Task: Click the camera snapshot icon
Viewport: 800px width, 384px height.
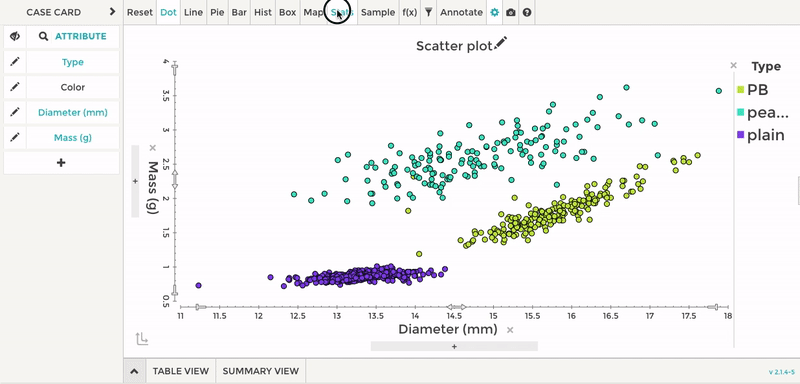Action: pyautogui.click(x=511, y=12)
